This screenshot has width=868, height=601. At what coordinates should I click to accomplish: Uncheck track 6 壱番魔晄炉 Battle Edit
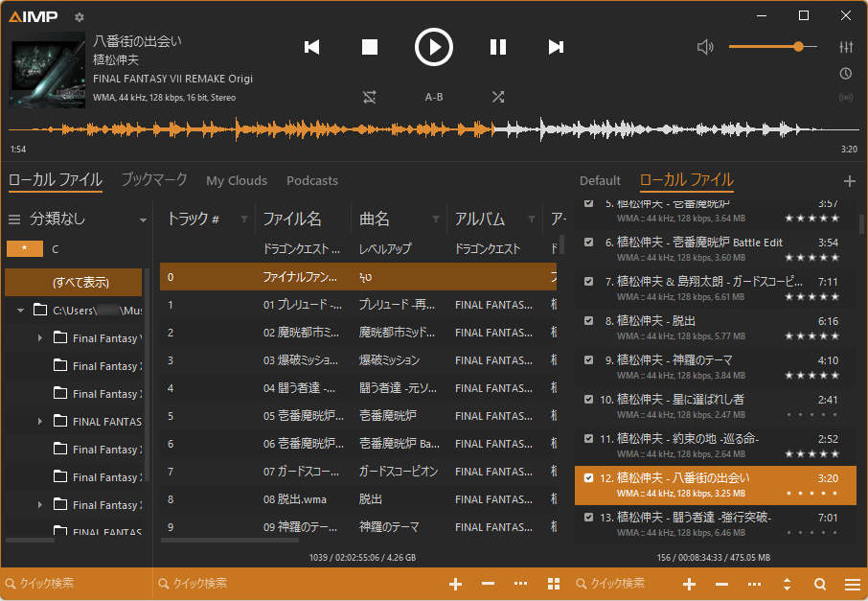(588, 243)
